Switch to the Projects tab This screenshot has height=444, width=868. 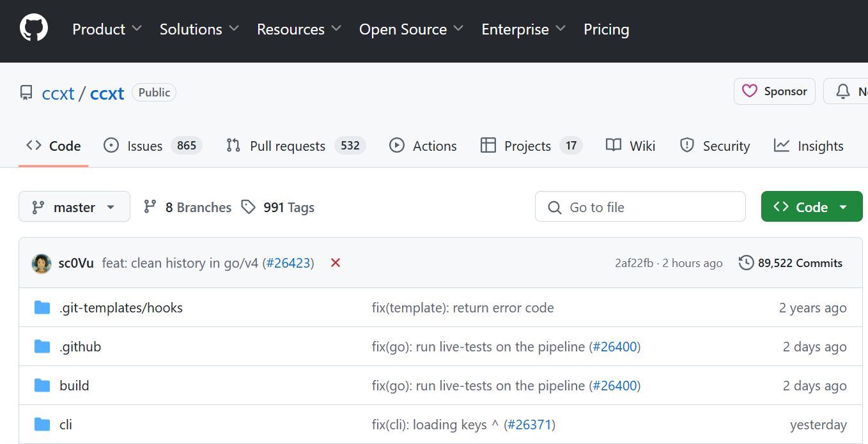tap(531, 146)
